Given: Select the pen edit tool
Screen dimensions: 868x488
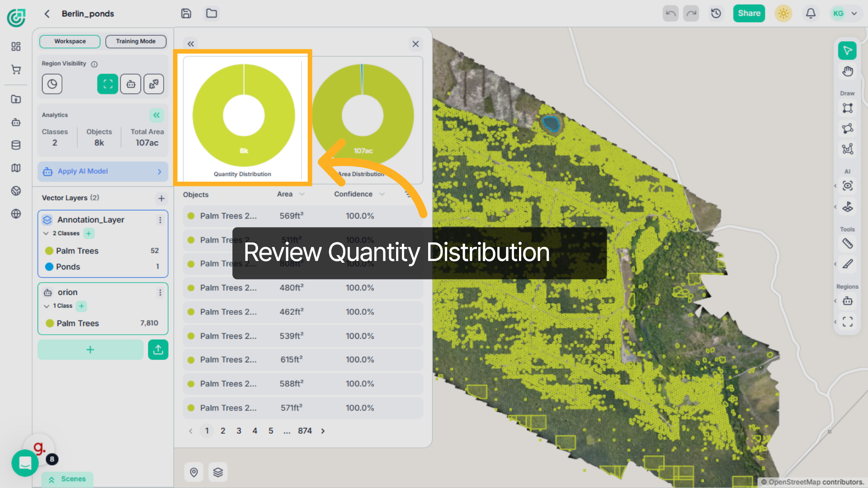Looking at the screenshot, I should (847, 264).
